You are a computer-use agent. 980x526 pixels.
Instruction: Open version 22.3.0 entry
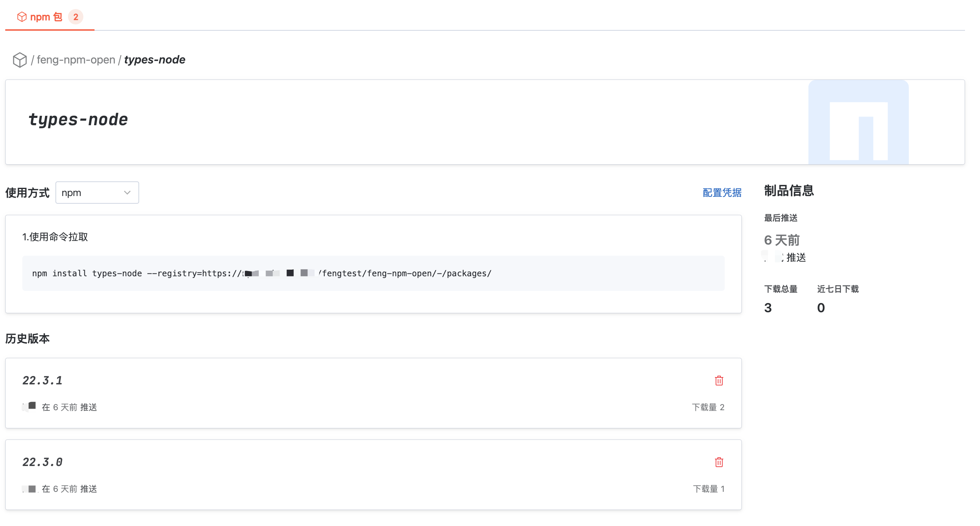pos(42,462)
